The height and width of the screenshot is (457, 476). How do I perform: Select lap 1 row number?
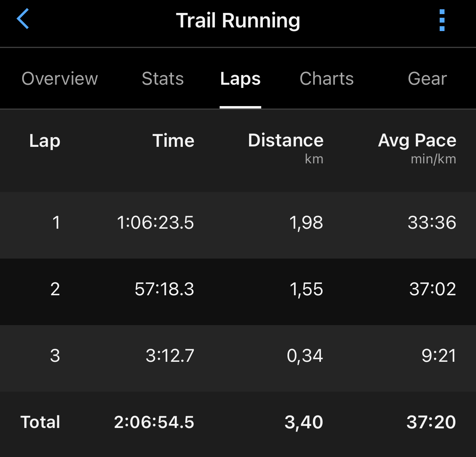pos(56,223)
